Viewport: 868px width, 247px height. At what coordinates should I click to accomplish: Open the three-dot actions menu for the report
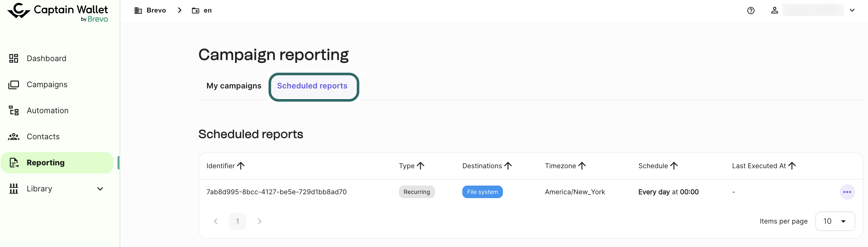pyautogui.click(x=847, y=192)
